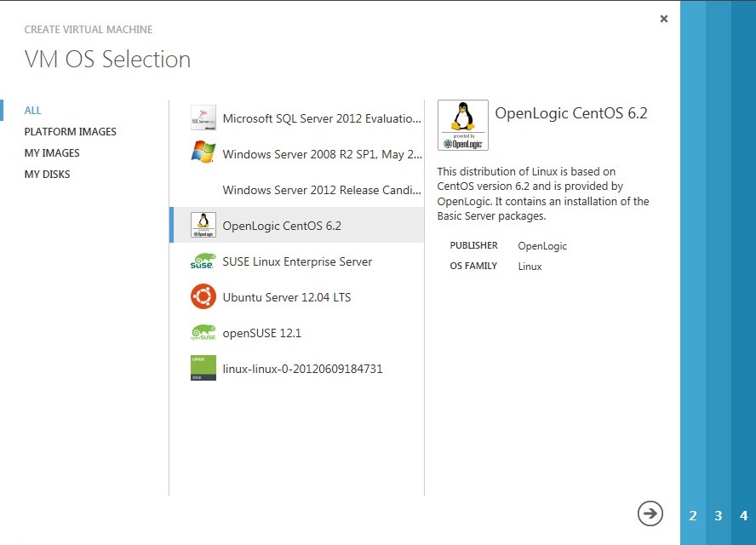Image resolution: width=756 pixels, height=545 pixels.
Task: Switch to PLATFORM IMAGES category
Action: tap(70, 132)
